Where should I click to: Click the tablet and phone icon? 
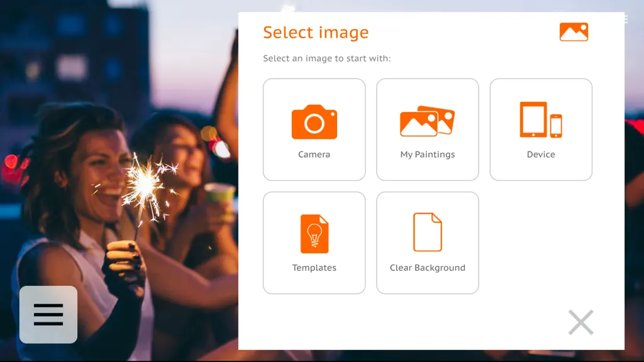[541, 119]
